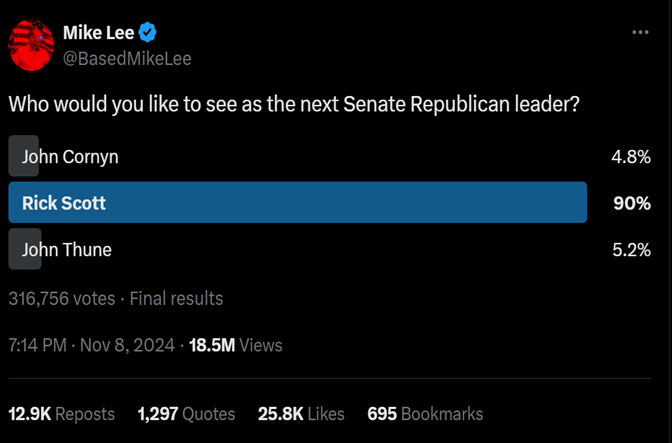Open the Mike Lee display name link

tap(98, 33)
